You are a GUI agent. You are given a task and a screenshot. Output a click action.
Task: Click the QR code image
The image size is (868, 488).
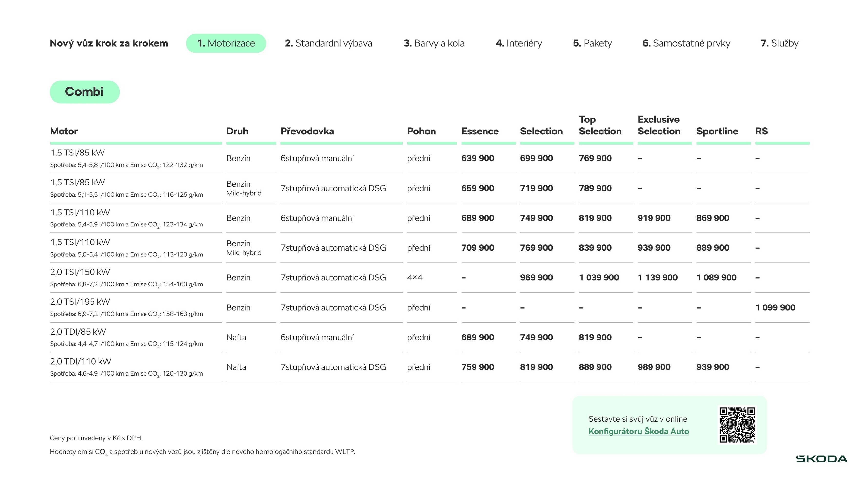737,425
